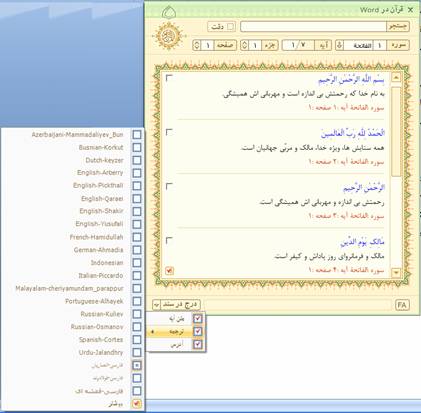Expand the ترجمه submenu arrow
421x413 pixels.
(x=152, y=332)
